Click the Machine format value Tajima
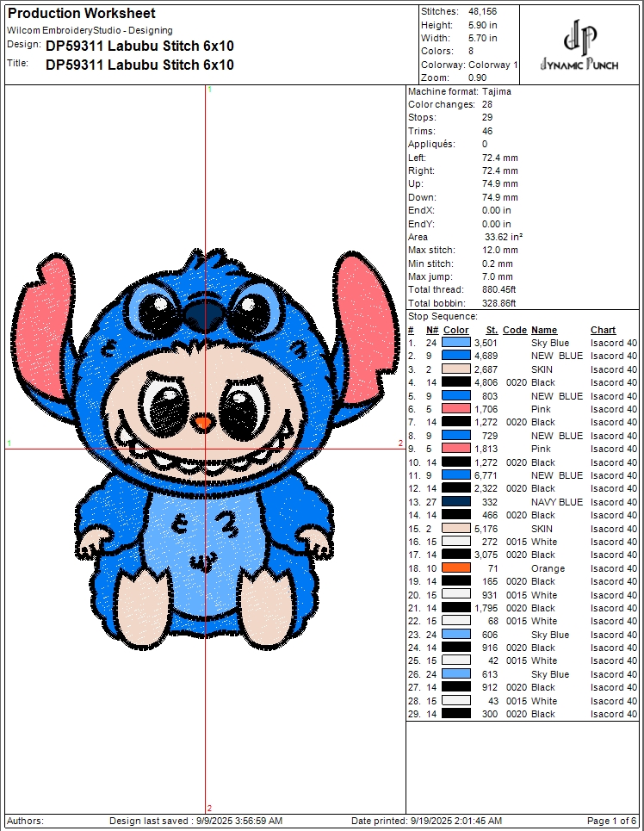The image size is (644, 831). tap(497, 91)
